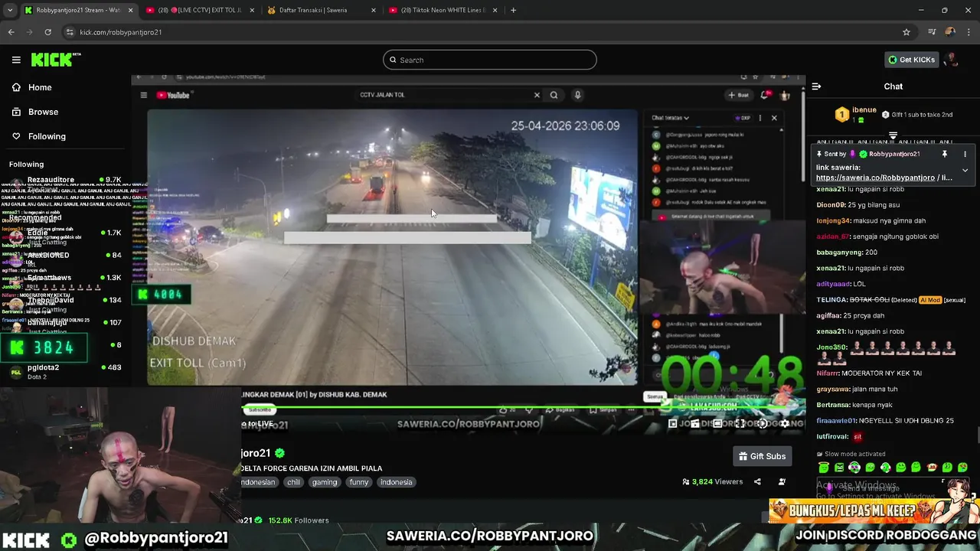Clear the CCTV JALAN TOL search text
Viewport: 980px width, 551px height.
(537, 95)
